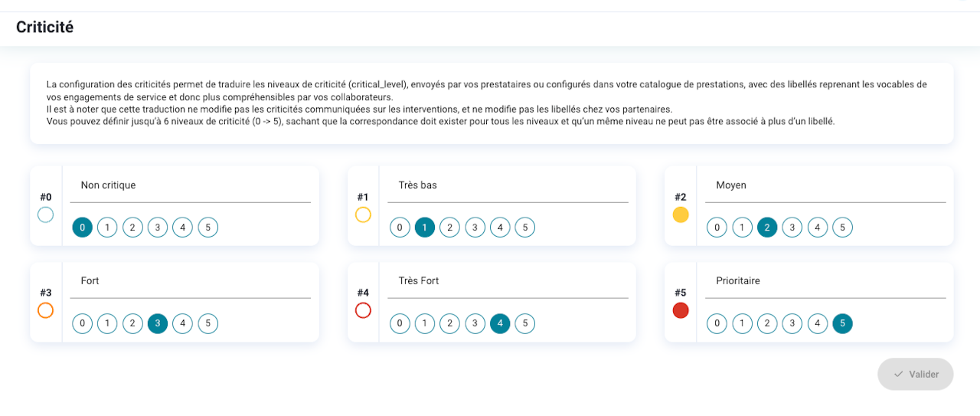This screenshot has height=416, width=980.
Task: Choose level 0 in the Prioritaire card
Action: pyautogui.click(x=717, y=323)
